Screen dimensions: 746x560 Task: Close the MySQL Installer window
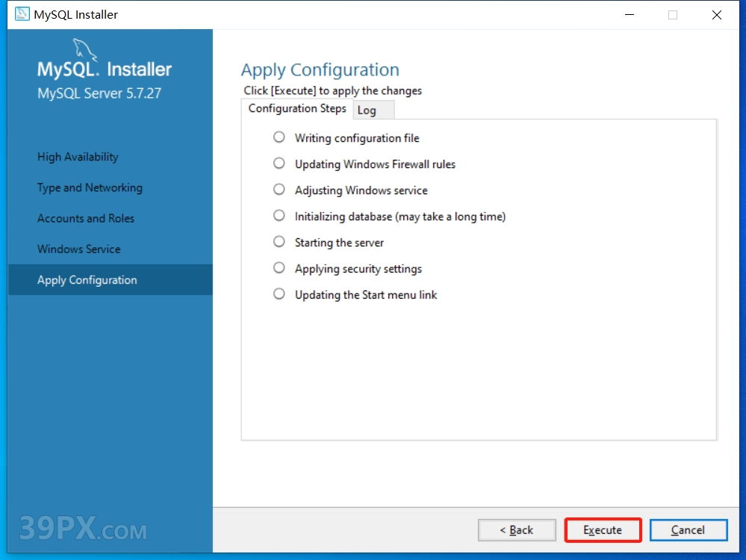[716, 15]
